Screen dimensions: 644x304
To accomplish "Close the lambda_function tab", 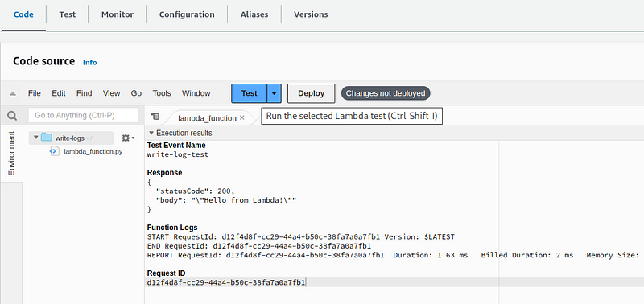I will [242, 117].
